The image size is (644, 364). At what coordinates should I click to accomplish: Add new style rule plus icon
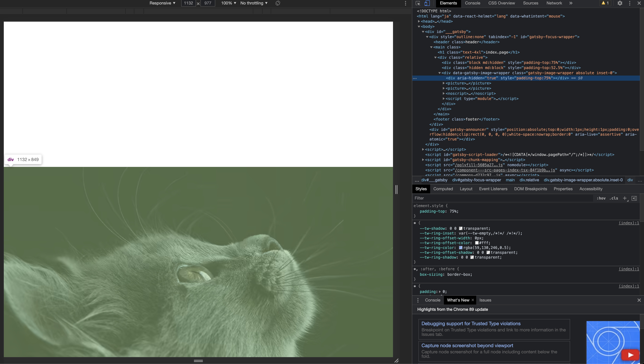[625, 198]
